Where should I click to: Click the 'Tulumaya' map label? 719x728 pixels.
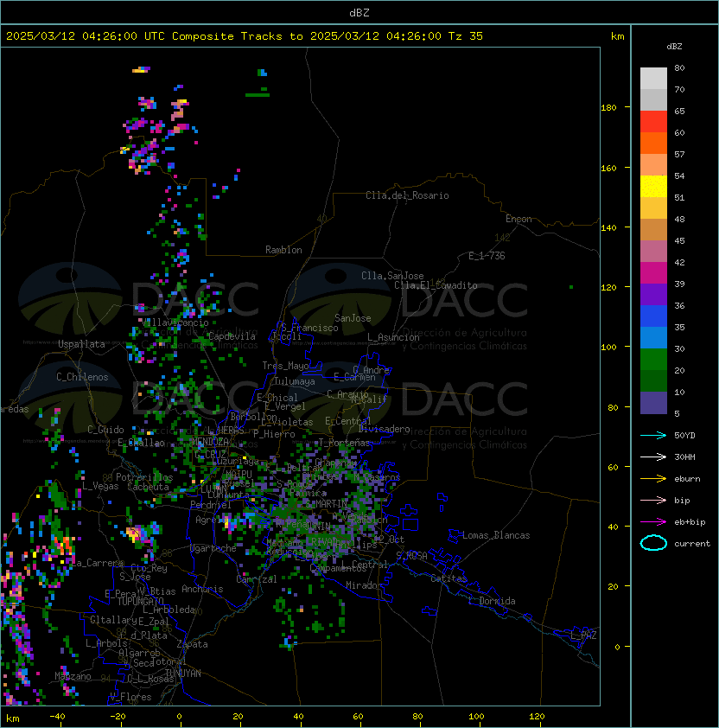[x=295, y=381]
